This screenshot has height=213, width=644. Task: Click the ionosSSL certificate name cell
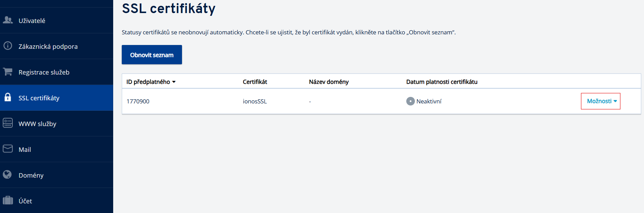(x=255, y=102)
